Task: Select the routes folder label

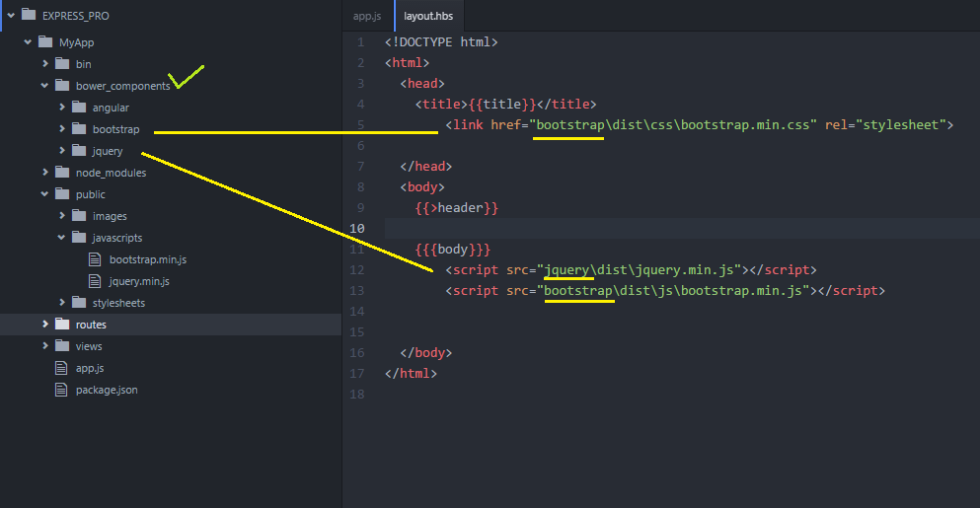Action: coord(91,325)
